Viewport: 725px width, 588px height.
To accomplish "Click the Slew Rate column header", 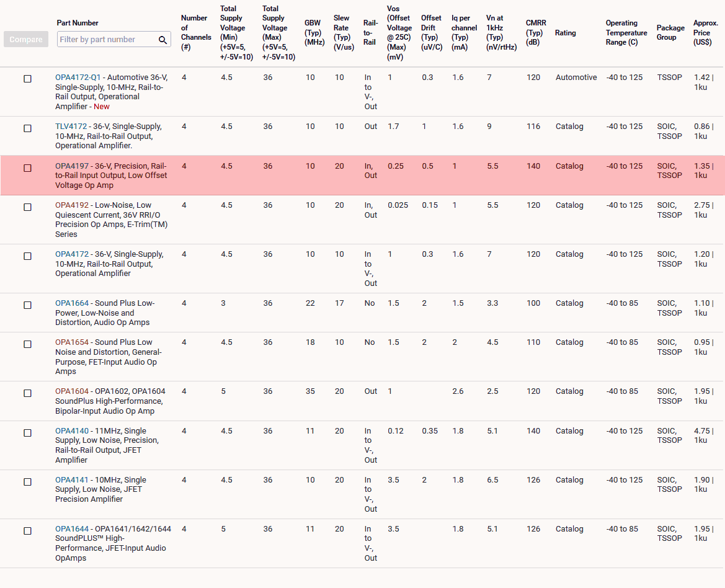I will click(x=342, y=33).
